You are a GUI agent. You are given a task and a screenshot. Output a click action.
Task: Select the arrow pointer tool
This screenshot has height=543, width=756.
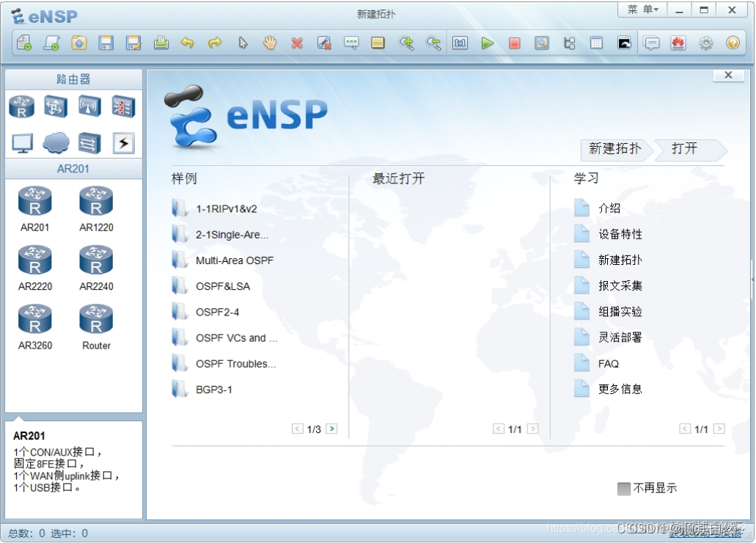click(243, 43)
